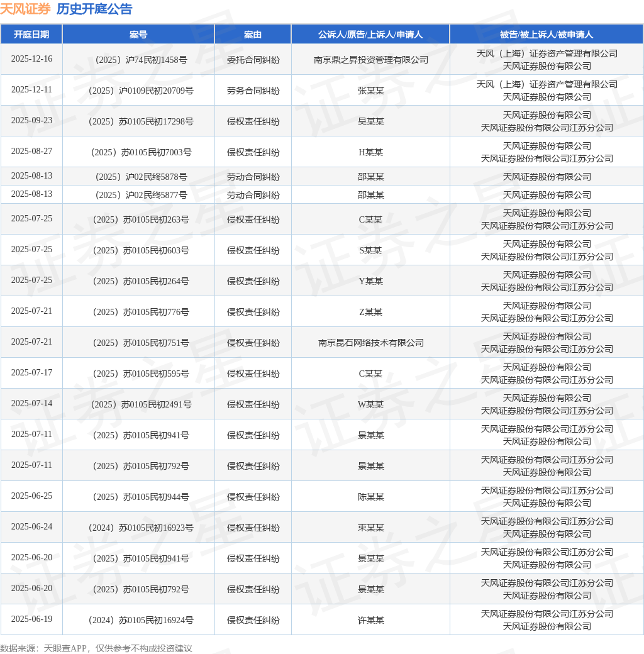Viewport: 644px width, 654px height.
Task: Click plaintiff S某某
Action: click(x=371, y=250)
